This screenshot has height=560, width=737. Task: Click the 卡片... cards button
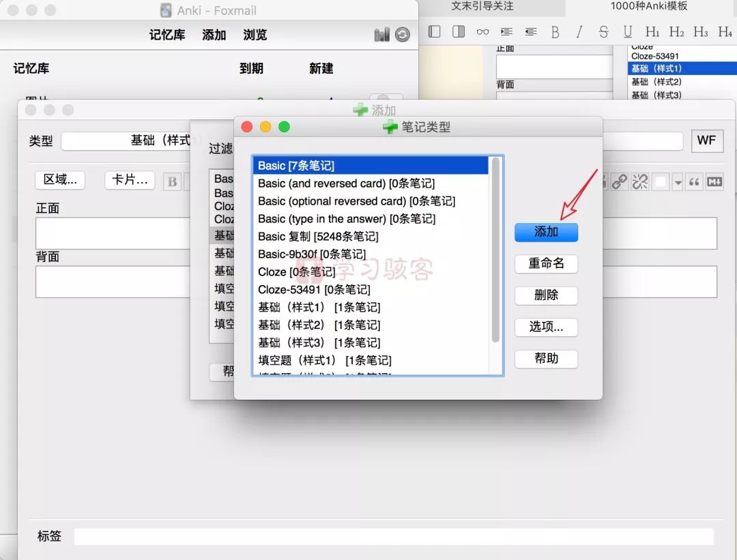130,180
